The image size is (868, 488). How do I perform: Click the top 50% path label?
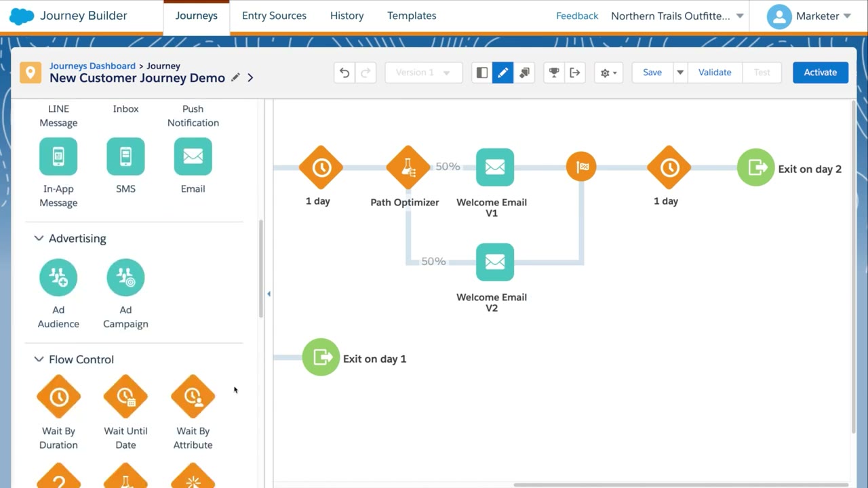(448, 166)
